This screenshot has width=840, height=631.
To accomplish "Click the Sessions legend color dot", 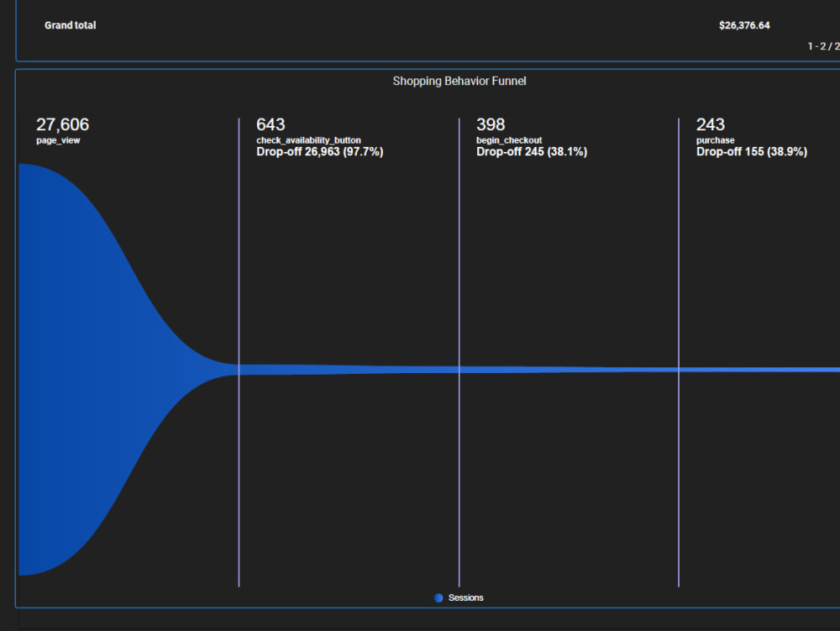I will [438, 597].
